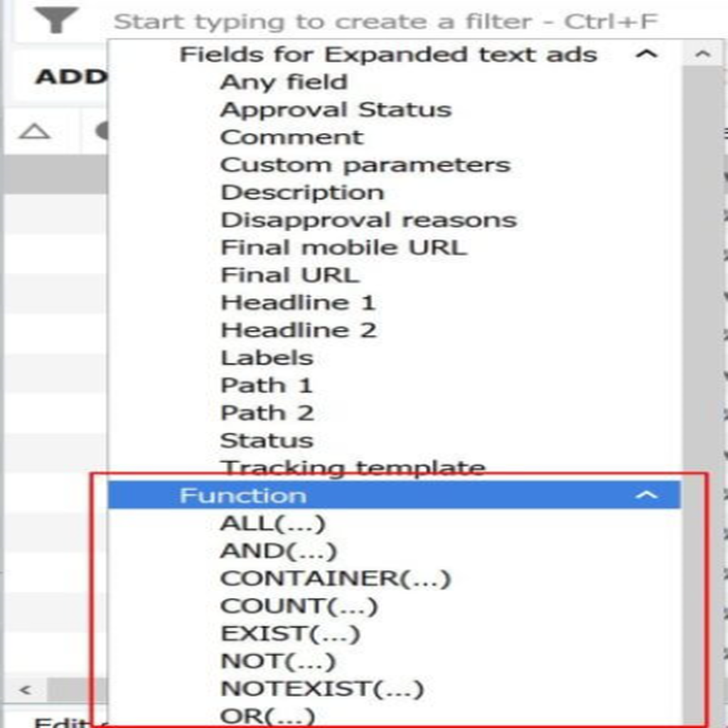Image resolution: width=728 pixels, height=728 pixels.
Task: Choose the COUNT(...) function
Action: (299, 606)
